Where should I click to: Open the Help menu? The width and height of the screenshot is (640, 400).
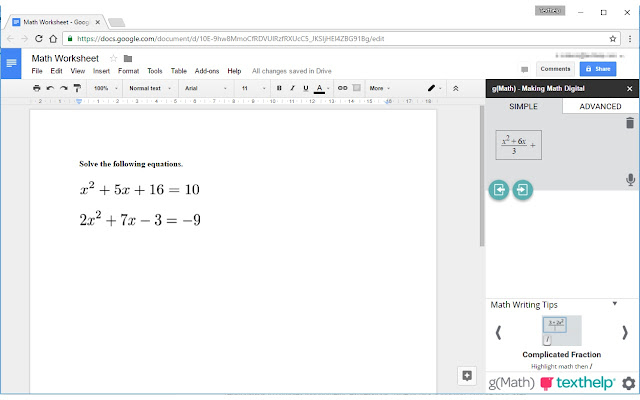point(234,71)
